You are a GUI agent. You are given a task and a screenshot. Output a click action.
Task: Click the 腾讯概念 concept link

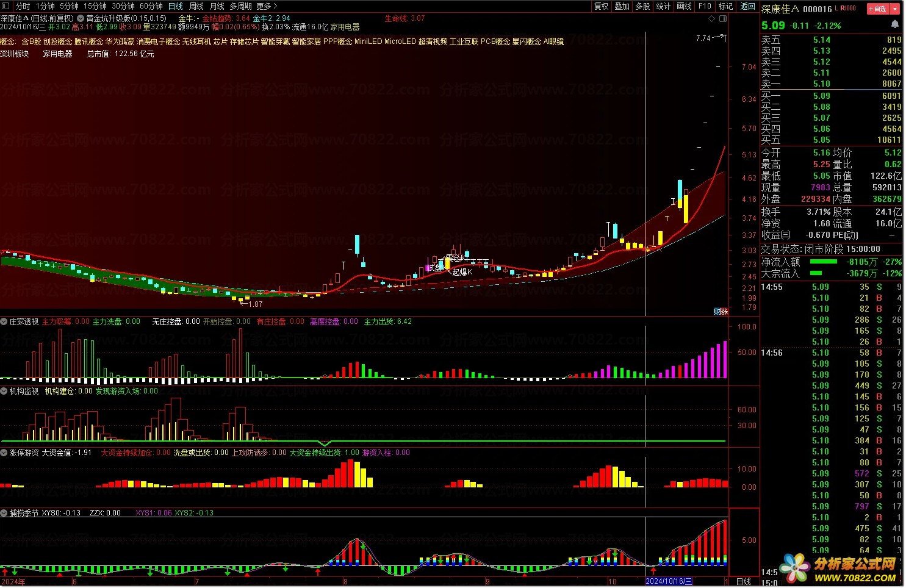tap(88, 41)
